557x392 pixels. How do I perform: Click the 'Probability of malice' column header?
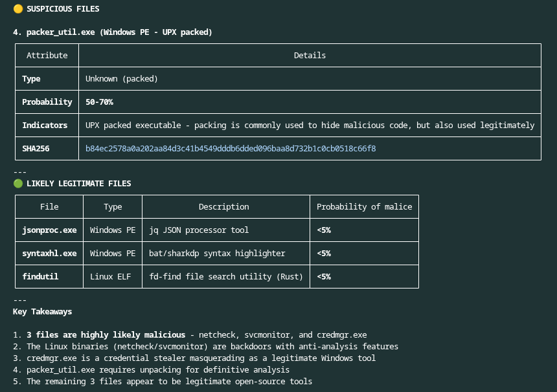(x=365, y=207)
